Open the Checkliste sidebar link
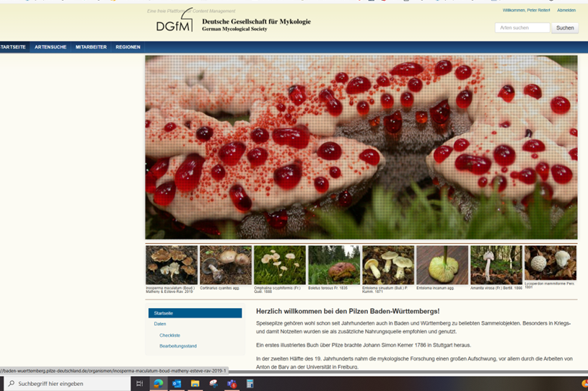 [x=170, y=335]
